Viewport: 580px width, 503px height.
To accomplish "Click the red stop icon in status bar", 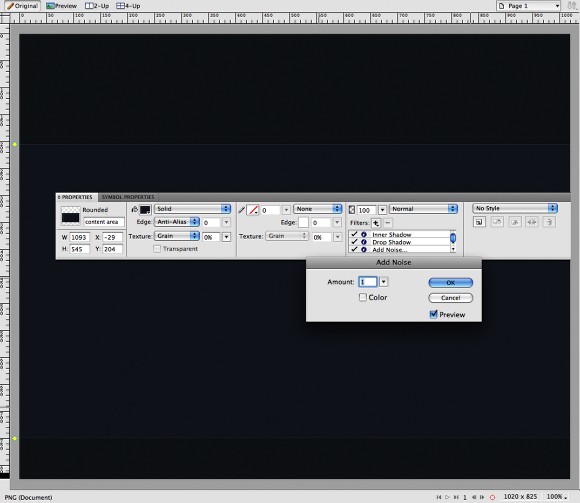I will click(492, 497).
